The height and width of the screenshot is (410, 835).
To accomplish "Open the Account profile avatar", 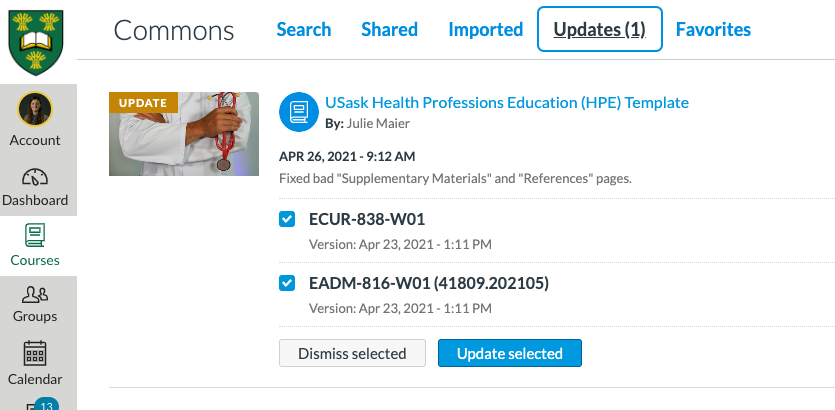I will click(35, 109).
